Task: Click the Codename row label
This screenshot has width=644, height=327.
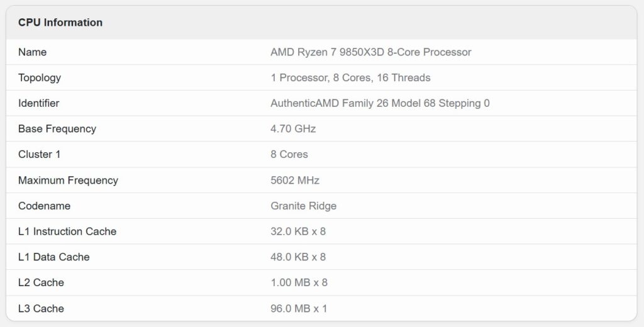Action: pyautogui.click(x=44, y=206)
